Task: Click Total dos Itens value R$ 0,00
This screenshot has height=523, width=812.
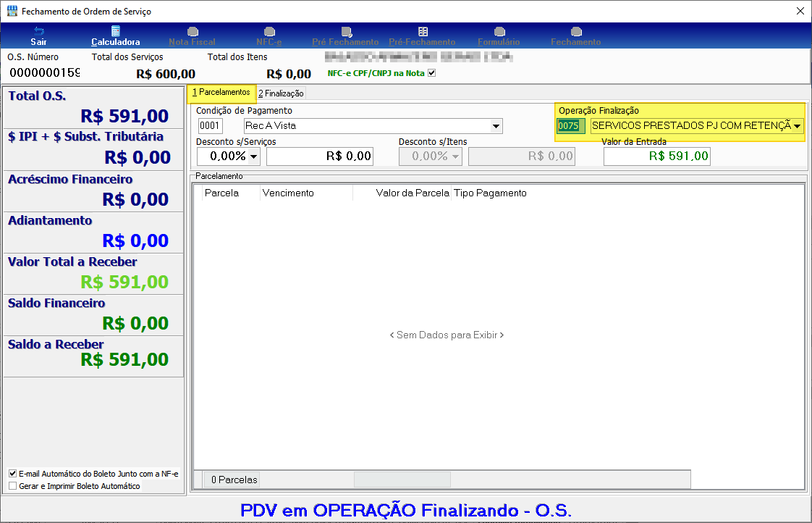Action: click(289, 74)
